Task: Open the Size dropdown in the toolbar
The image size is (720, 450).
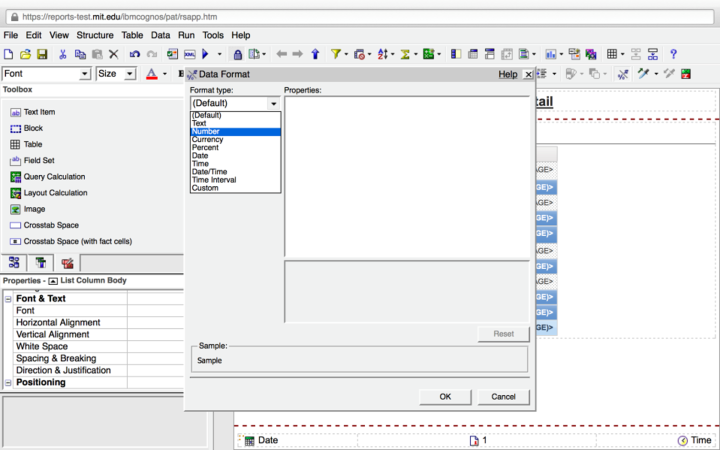Action: 130,74
